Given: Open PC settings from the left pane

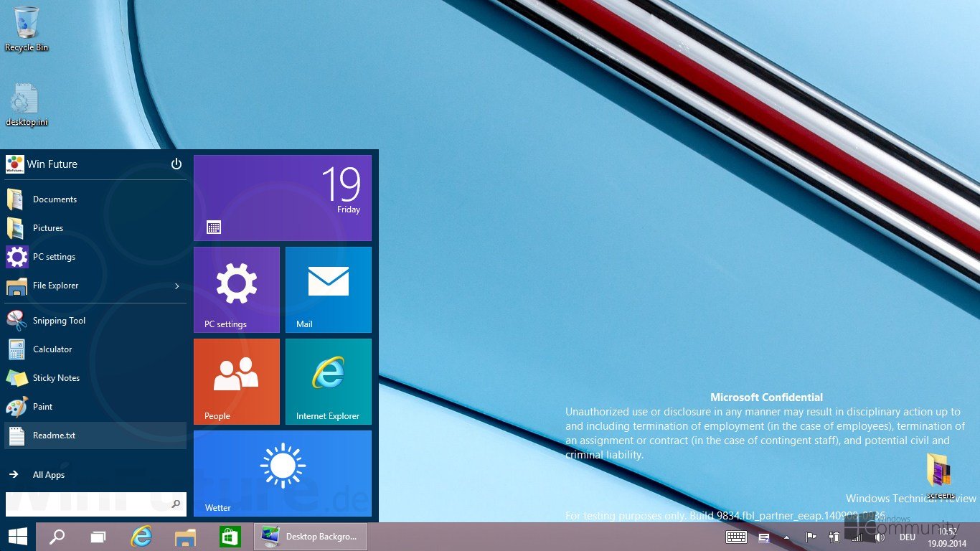Looking at the screenshot, I should tap(54, 256).
